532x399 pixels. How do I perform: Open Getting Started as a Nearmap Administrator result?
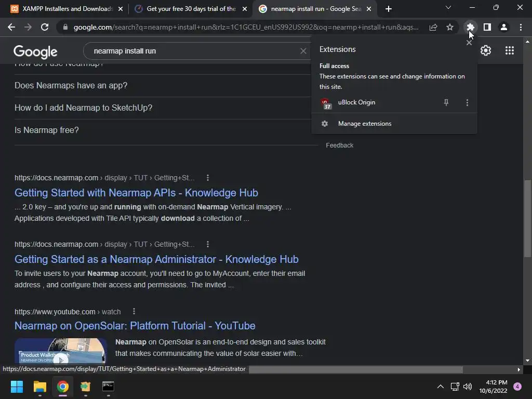156,259
